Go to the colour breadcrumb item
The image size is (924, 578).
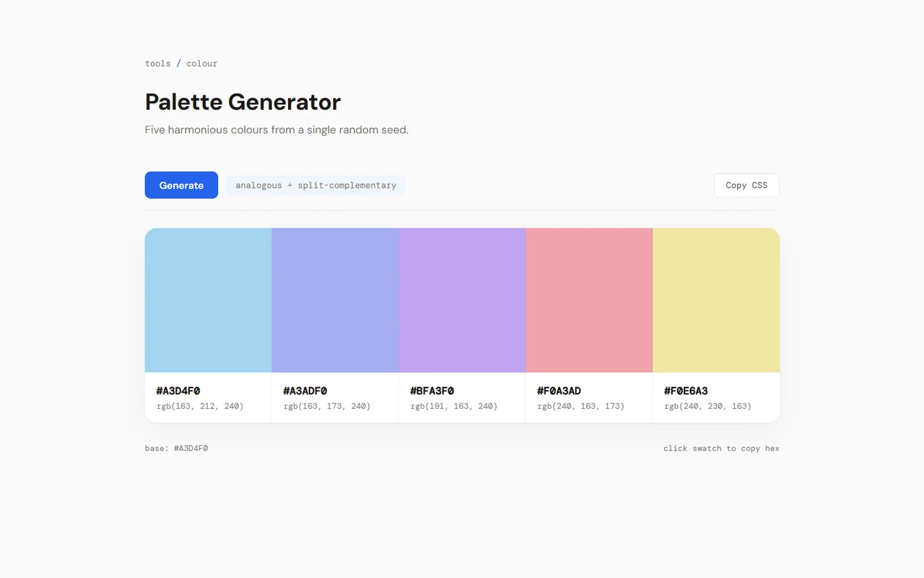[202, 64]
